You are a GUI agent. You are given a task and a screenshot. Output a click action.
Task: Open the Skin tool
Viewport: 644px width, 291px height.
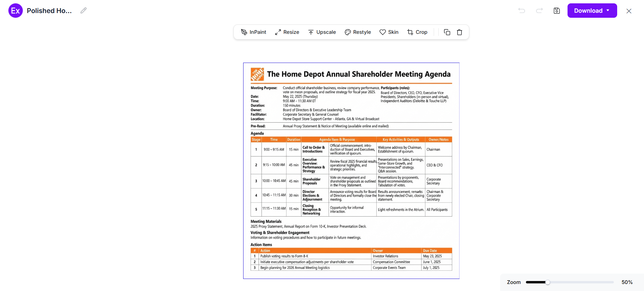(389, 32)
